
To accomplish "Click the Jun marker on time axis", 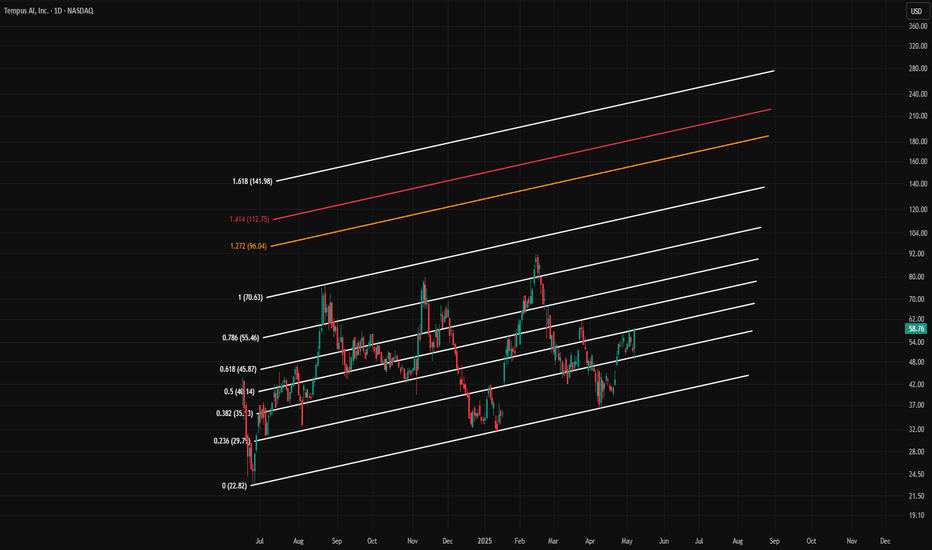I will (663, 541).
